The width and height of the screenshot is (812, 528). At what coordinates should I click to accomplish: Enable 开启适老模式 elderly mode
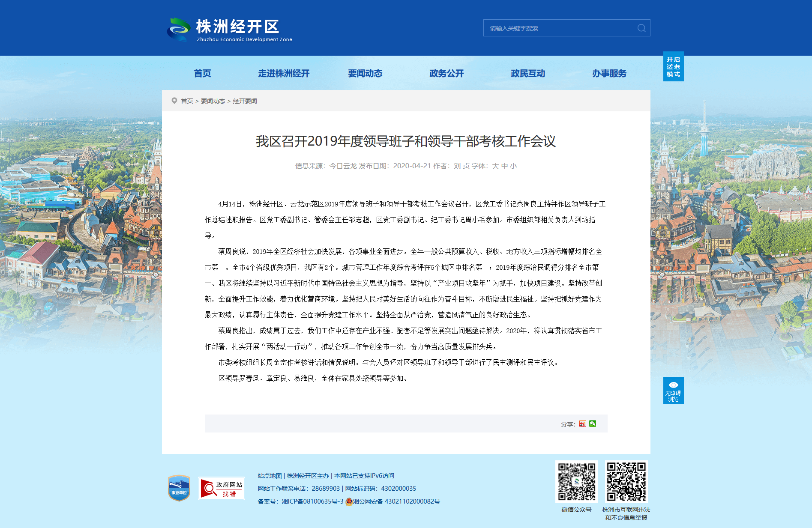point(673,67)
